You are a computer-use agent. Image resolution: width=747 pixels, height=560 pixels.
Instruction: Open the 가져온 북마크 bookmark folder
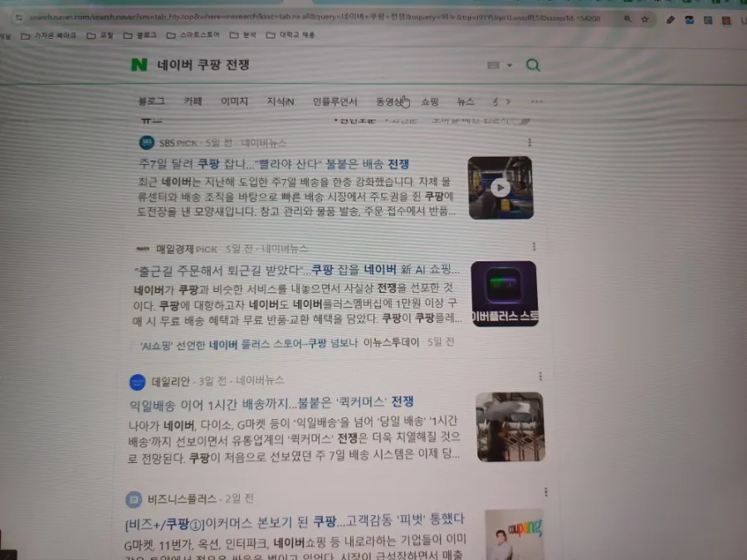[49, 35]
